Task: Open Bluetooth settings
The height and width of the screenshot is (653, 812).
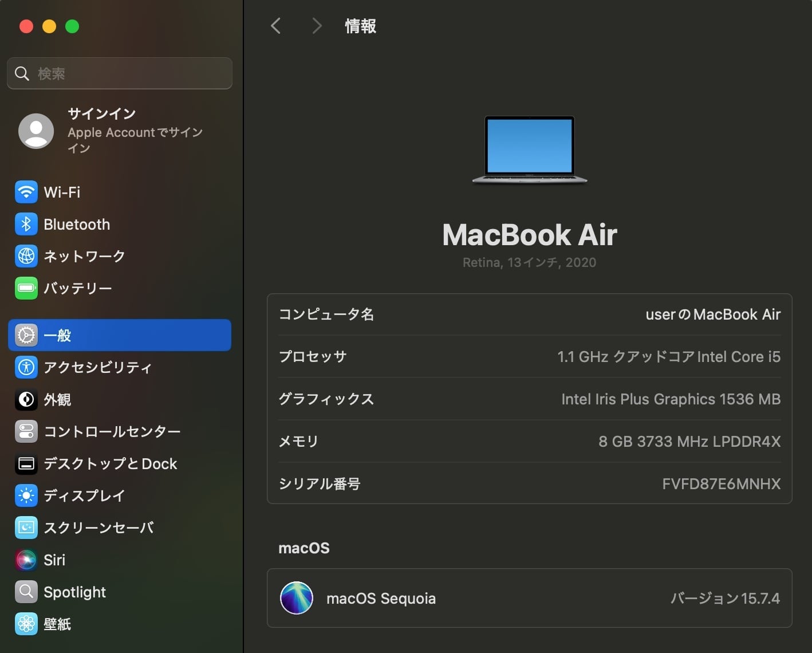Action: (x=120, y=224)
